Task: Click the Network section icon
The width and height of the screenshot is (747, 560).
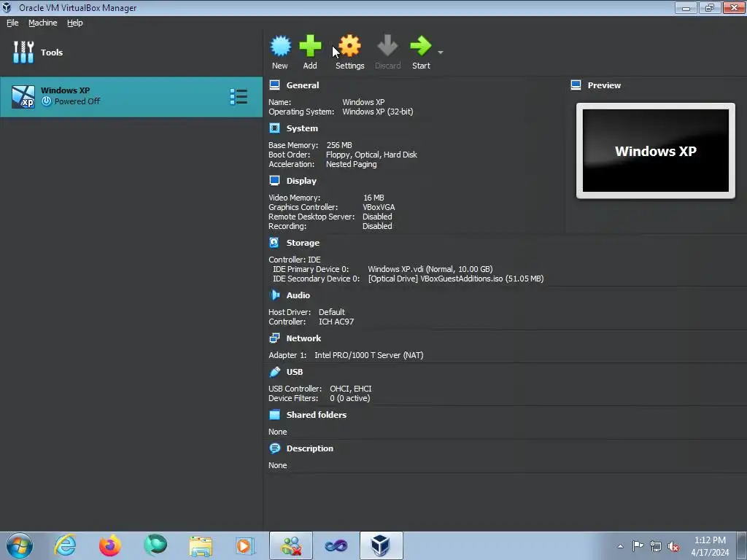Action: click(274, 338)
